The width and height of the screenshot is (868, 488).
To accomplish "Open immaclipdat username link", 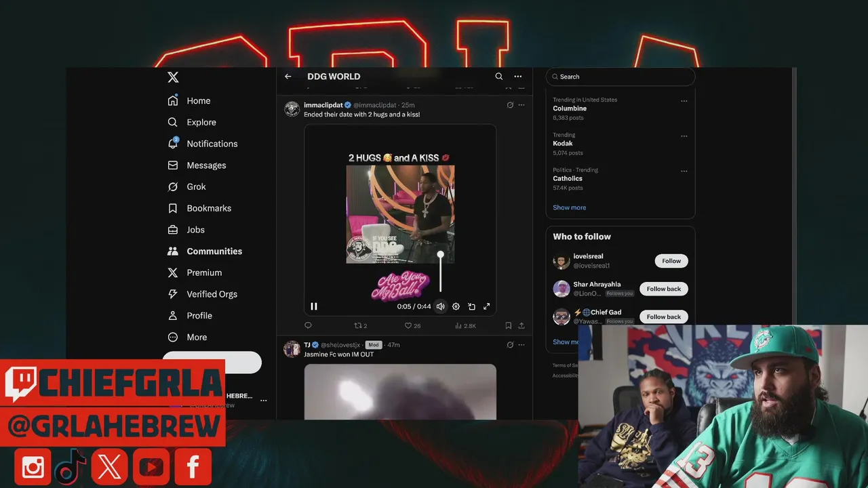I will 323,105.
